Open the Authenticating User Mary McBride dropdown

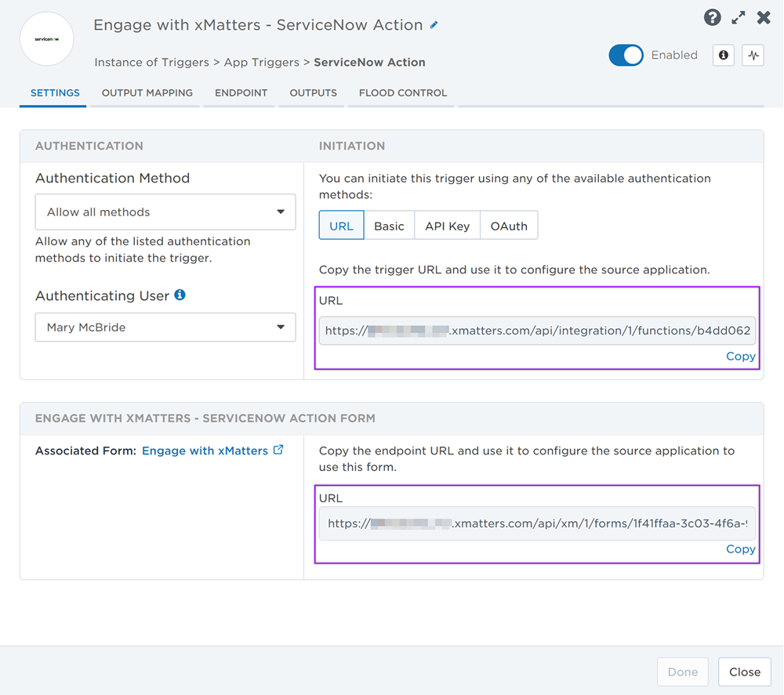(165, 328)
